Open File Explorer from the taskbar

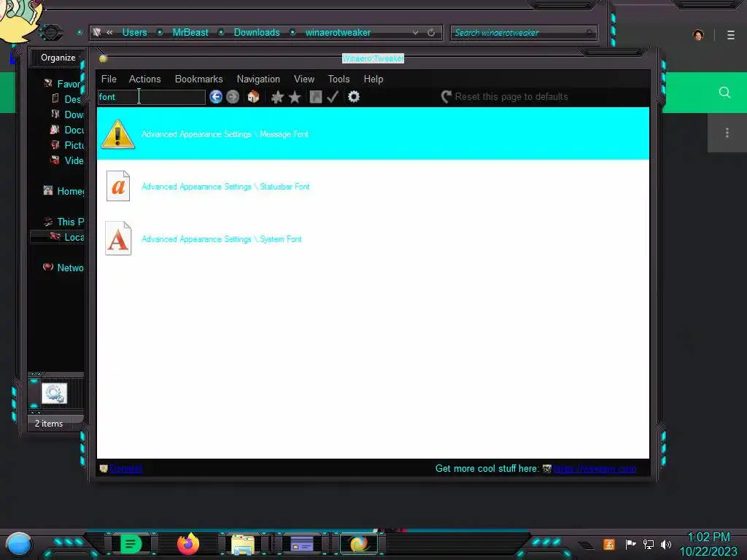242,544
